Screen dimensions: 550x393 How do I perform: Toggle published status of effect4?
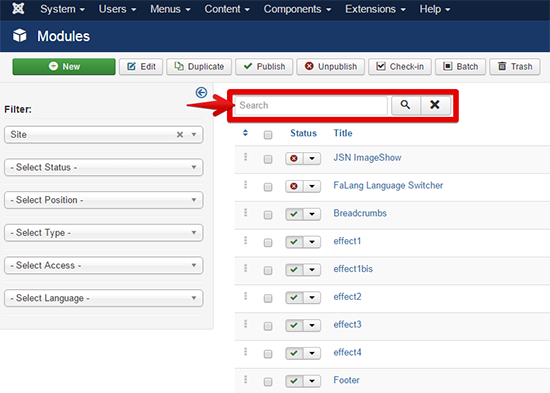click(x=294, y=353)
